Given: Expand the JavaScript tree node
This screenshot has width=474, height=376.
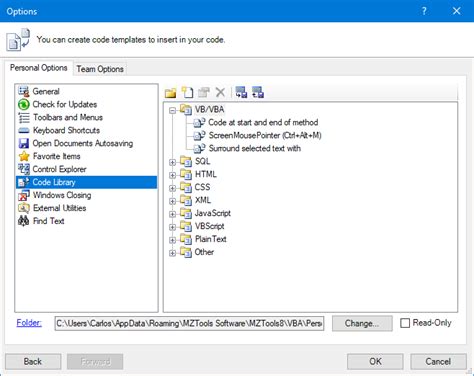Looking at the screenshot, I should point(172,214).
